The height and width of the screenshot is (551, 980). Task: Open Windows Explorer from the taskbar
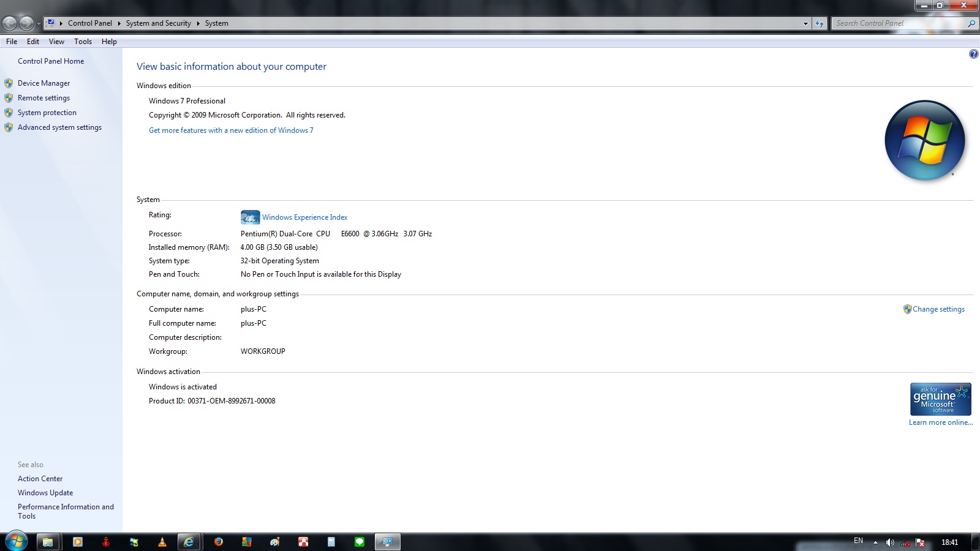tap(47, 542)
